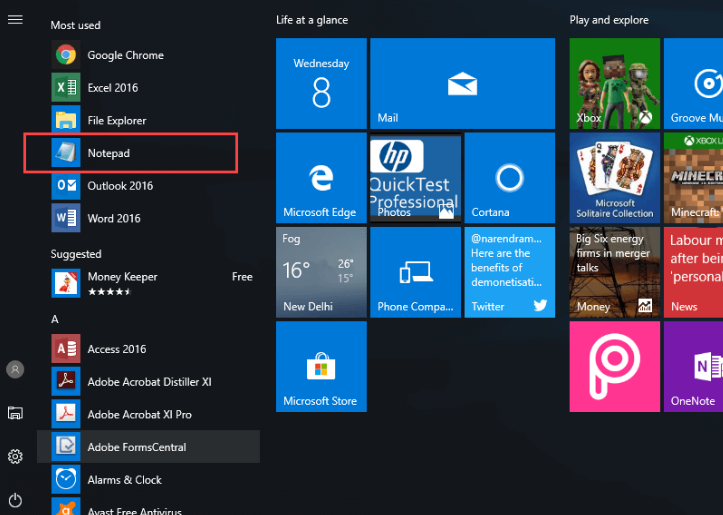Open suggested Money Keeper app icon
723x515 pixels.
66,283
